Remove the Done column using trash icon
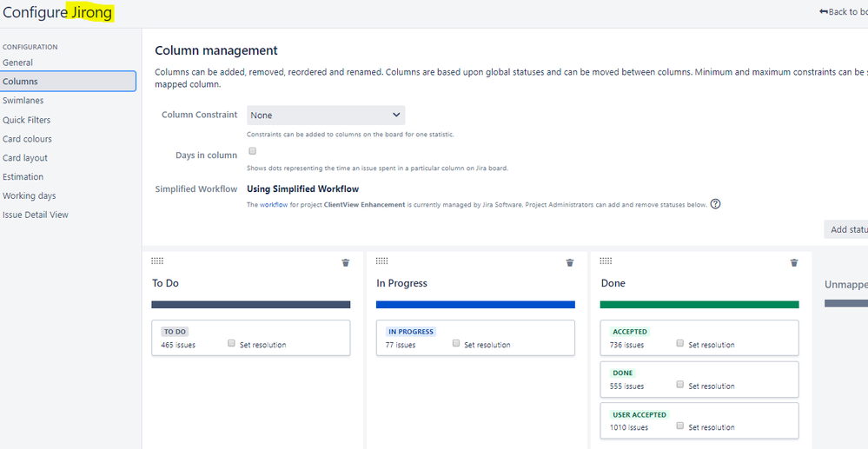The width and height of the screenshot is (868, 449). (794, 262)
